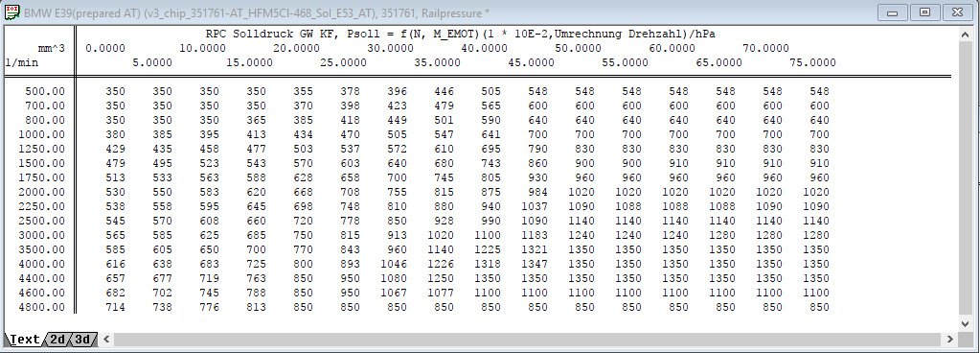Select cell value 1321 in the 3500.00 row
Screen dimensions: 980x353
click(x=535, y=249)
